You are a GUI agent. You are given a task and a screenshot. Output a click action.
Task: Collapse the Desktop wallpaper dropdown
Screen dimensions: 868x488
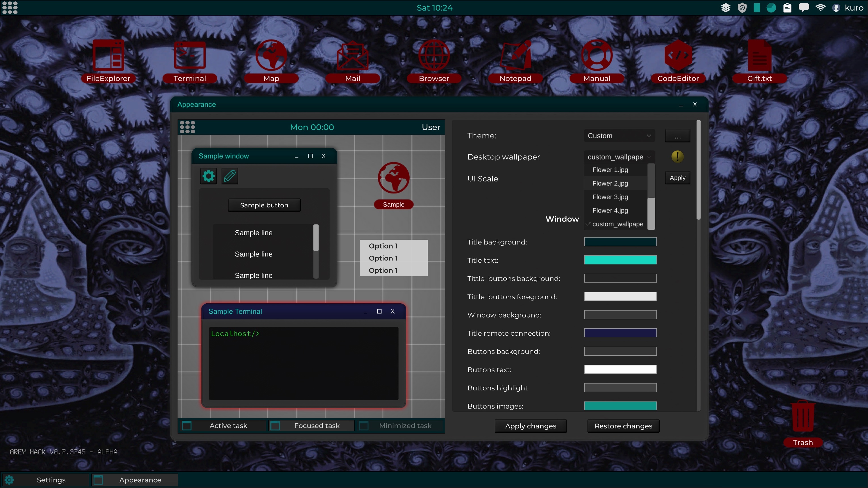[x=619, y=157]
